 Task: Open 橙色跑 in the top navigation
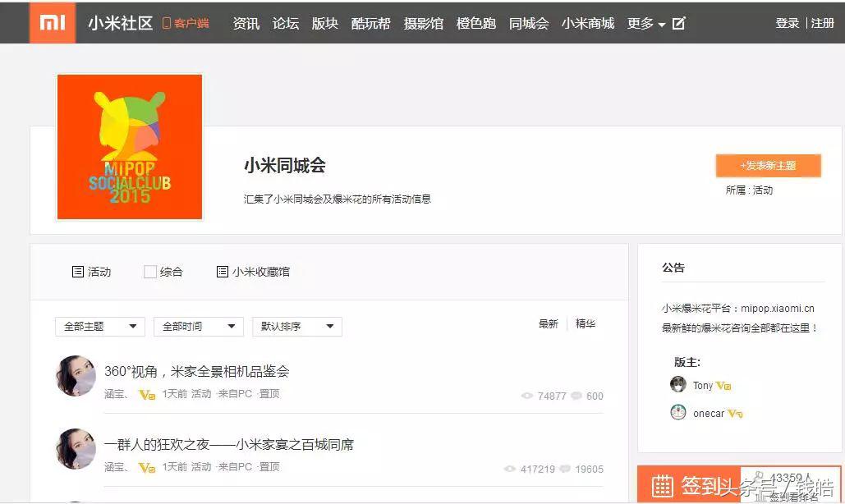(x=476, y=23)
